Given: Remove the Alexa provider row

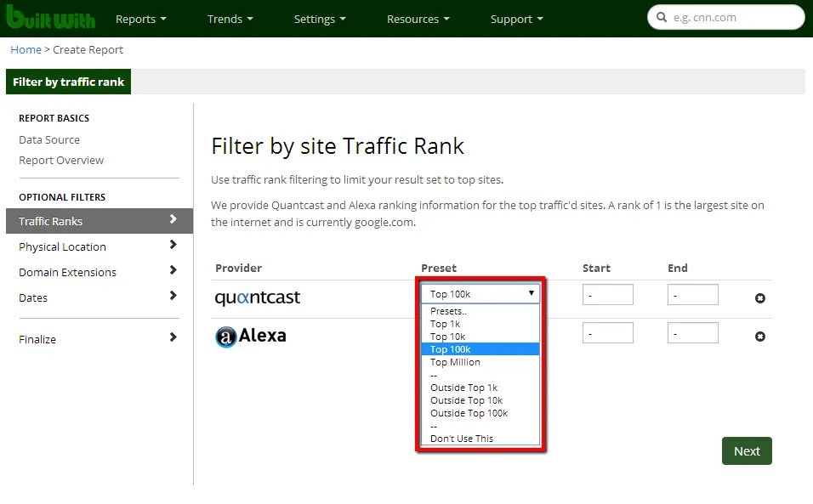Looking at the screenshot, I should click(760, 337).
